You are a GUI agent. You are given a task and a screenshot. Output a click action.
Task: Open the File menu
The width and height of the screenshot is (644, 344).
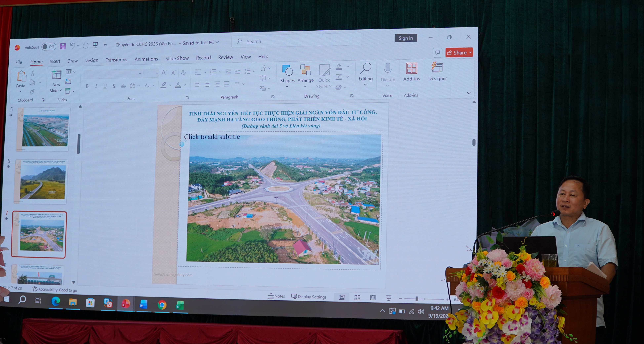tap(19, 62)
